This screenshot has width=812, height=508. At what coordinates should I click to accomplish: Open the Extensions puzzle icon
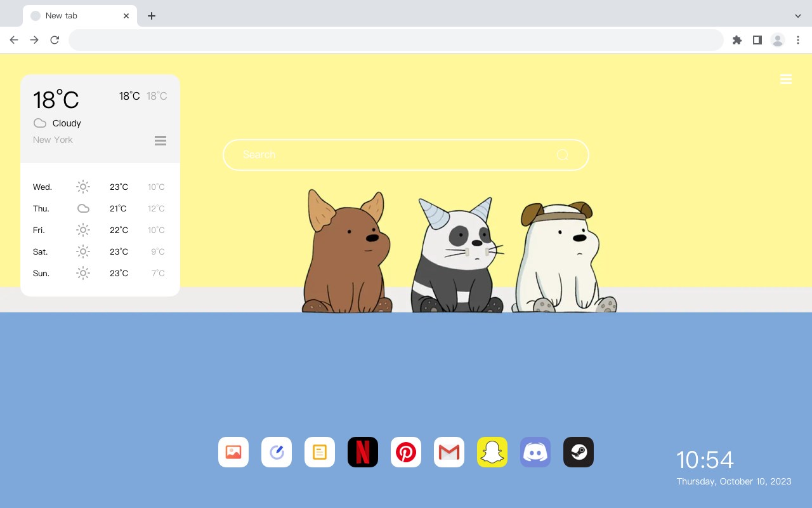(x=737, y=40)
